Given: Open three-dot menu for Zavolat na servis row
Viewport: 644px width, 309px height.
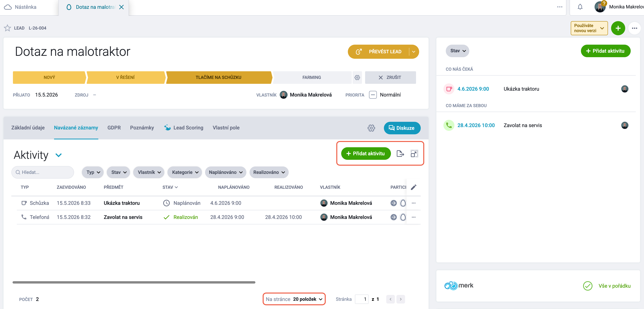Looking at the screenshot, I should pos(413,217).
